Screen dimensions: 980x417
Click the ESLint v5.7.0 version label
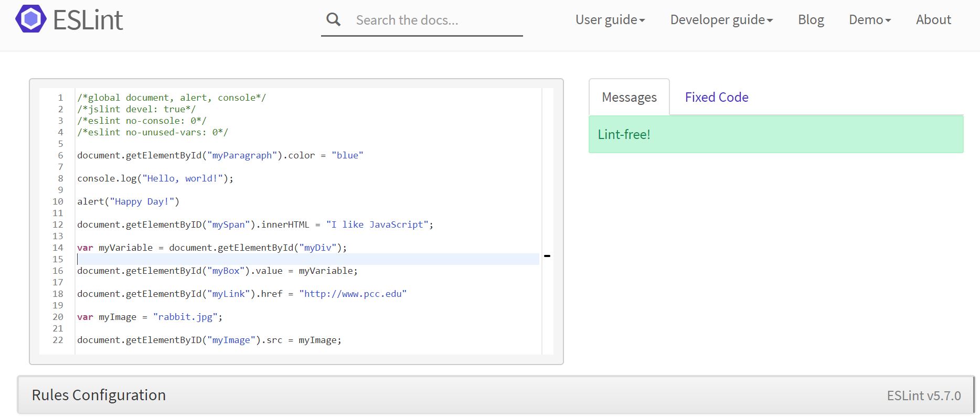pyautogui.click(x=923, y=395)
